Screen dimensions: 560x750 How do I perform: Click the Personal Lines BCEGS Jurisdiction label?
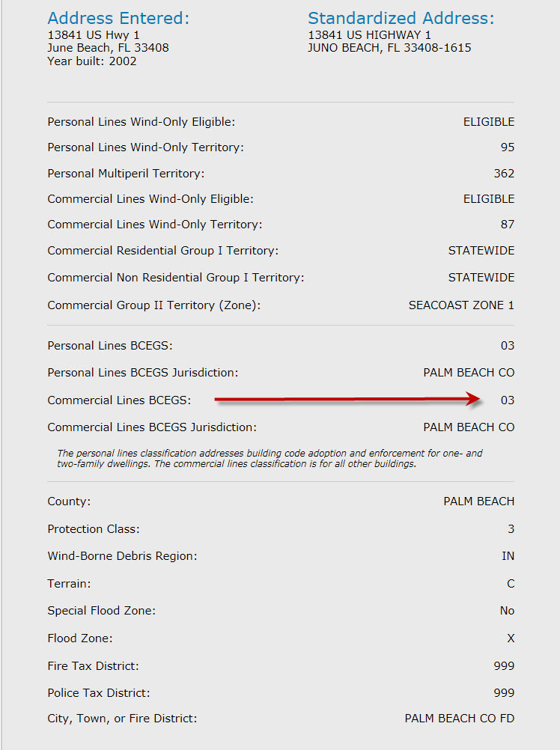click(x=142, y=373)
